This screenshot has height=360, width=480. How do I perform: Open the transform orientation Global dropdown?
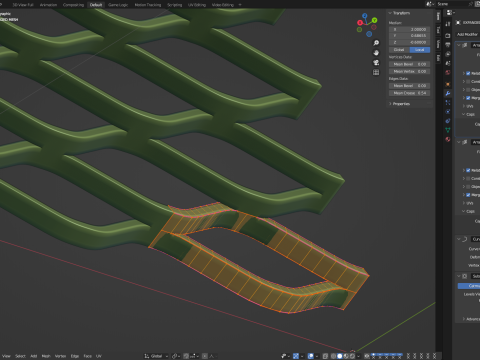[156, 356]
